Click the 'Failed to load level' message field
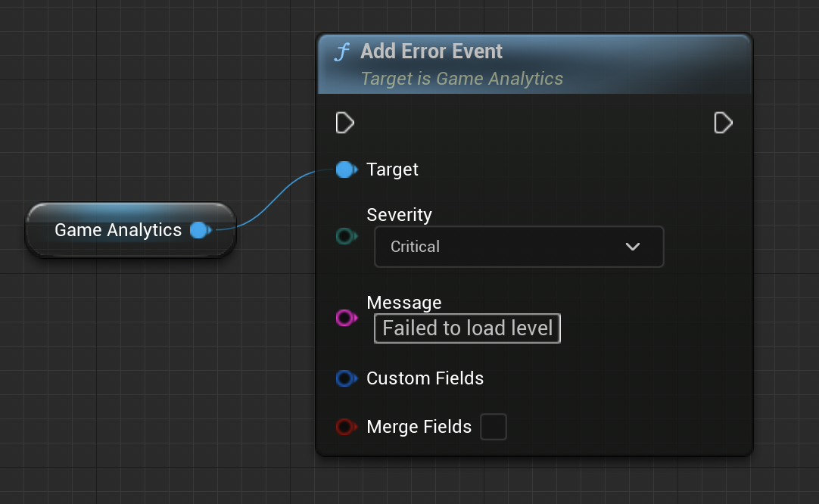This screenshot has height=504, width=819. 467,328
